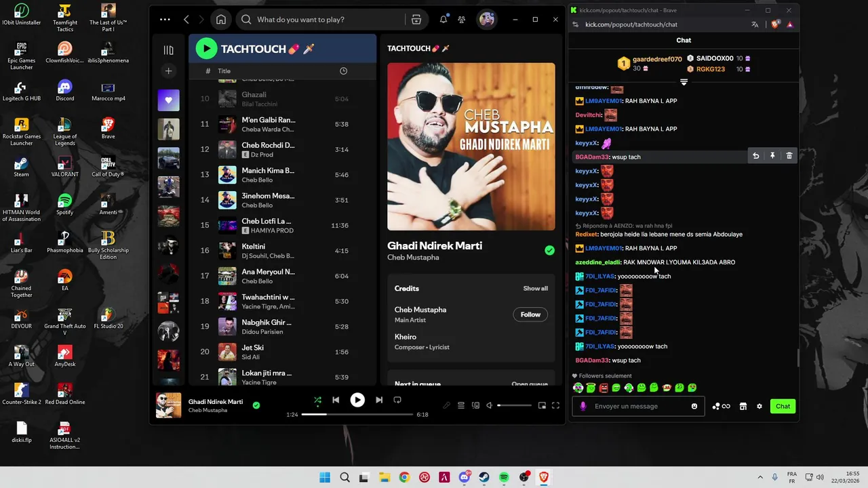Select track 'Manich Kima B...'
The width and height of the screenshot is (868, 488).
[282, 175]
